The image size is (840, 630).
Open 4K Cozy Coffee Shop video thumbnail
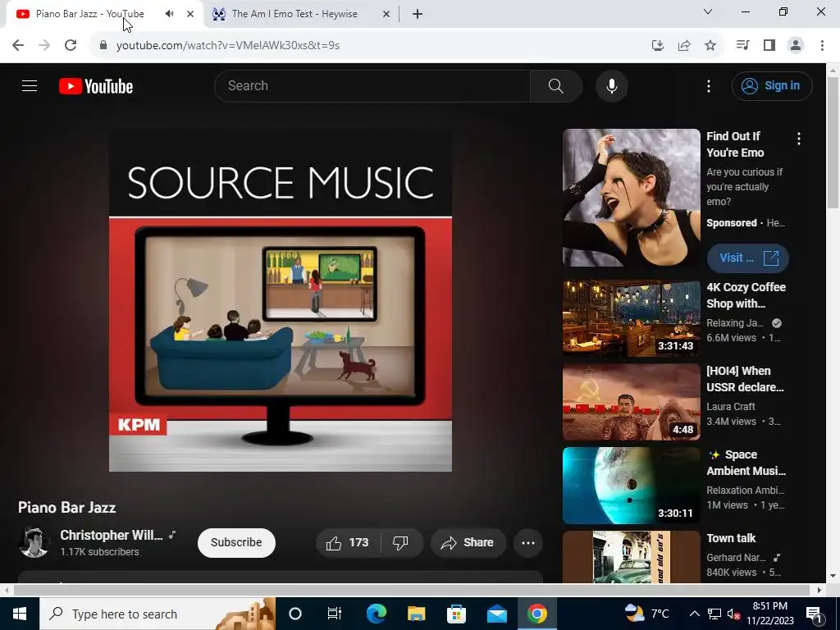tap(631, 317)
